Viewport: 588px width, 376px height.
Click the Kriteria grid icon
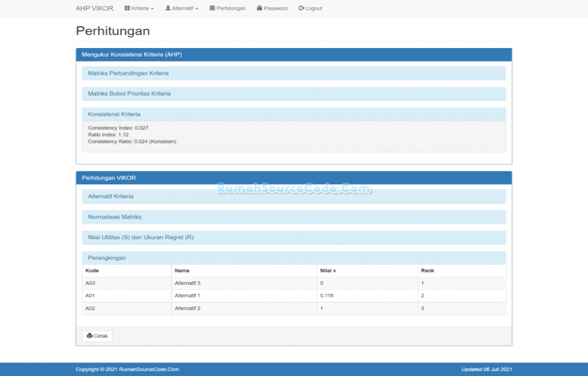pyautogui.click(x=127, y=9)
